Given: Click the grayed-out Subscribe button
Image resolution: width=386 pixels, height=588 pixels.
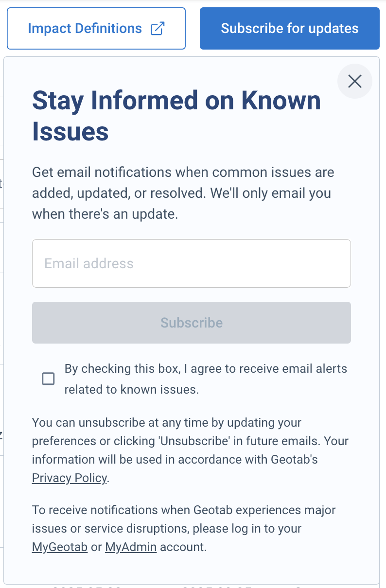Looking at the screenshot, I should [191, 322].
